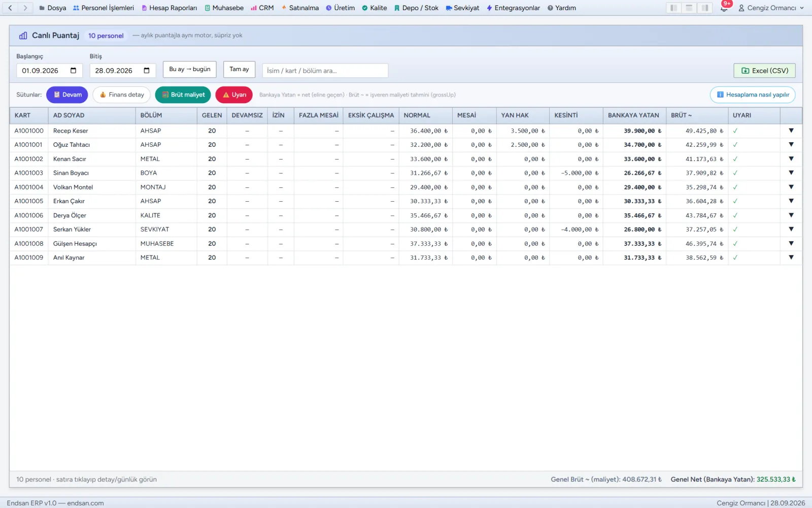
Task: Click the Tam ay button
Action: coord(239,70)
